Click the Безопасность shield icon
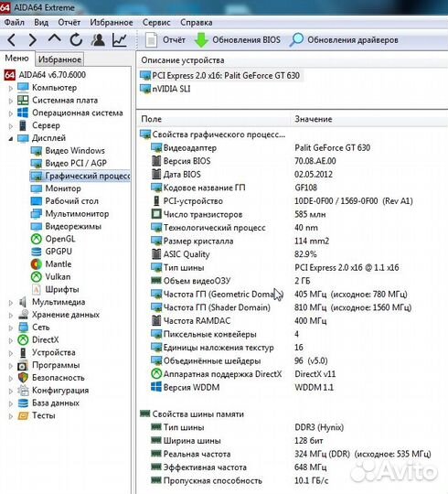This screenshot has height=494, width=448. pos(23,378)
